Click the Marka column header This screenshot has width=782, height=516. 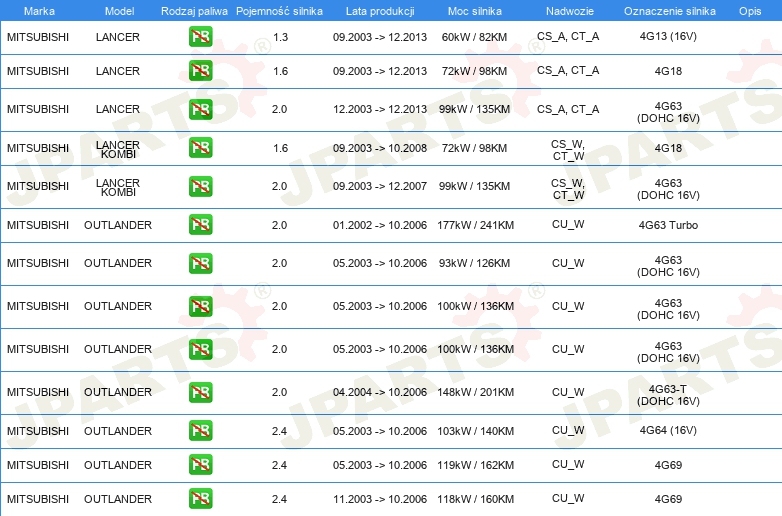39,11
